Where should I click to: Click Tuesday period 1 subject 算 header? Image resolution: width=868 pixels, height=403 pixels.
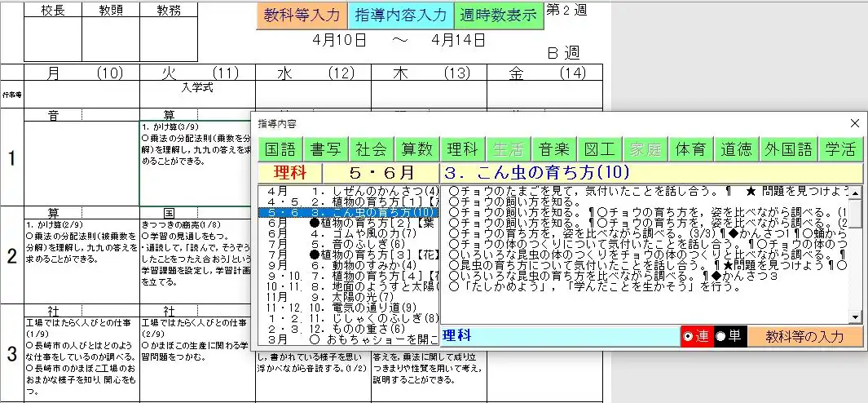[169, 115]
